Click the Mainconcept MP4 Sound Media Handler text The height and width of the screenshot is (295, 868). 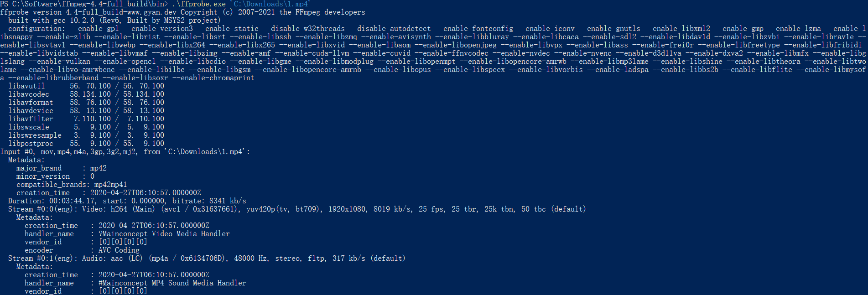tap(172, 283)
